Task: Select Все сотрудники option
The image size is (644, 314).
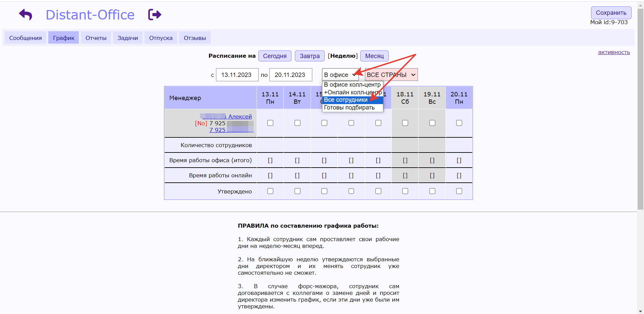Action: click(x=353, y=100)
